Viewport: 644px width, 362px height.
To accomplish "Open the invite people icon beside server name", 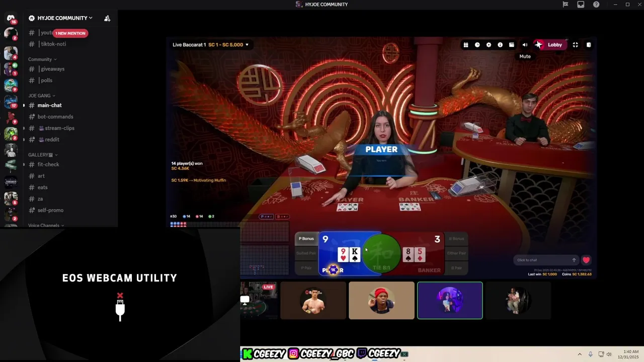I will (x=107, y=18).
